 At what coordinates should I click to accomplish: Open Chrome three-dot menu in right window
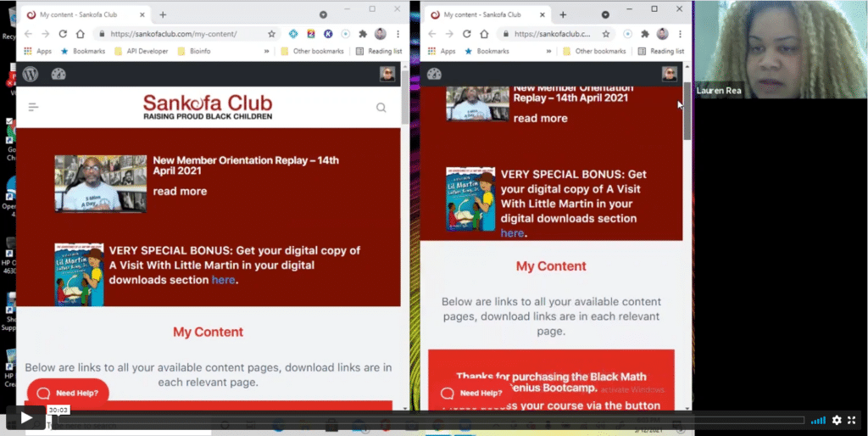click(681, 34)
